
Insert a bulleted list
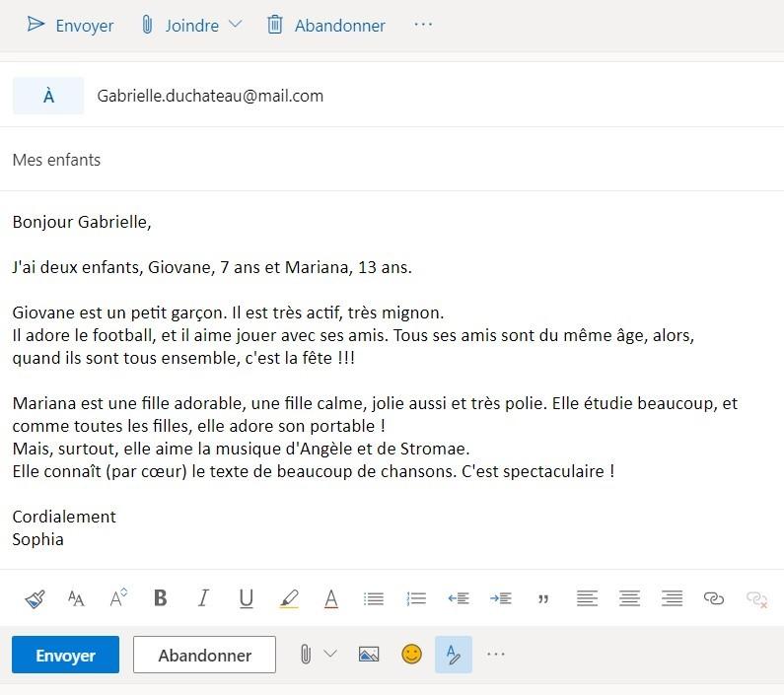tap(374, 598)
